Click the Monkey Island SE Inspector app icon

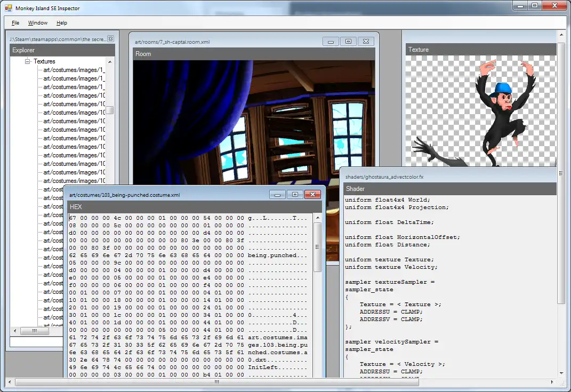[x=9, y=8]
